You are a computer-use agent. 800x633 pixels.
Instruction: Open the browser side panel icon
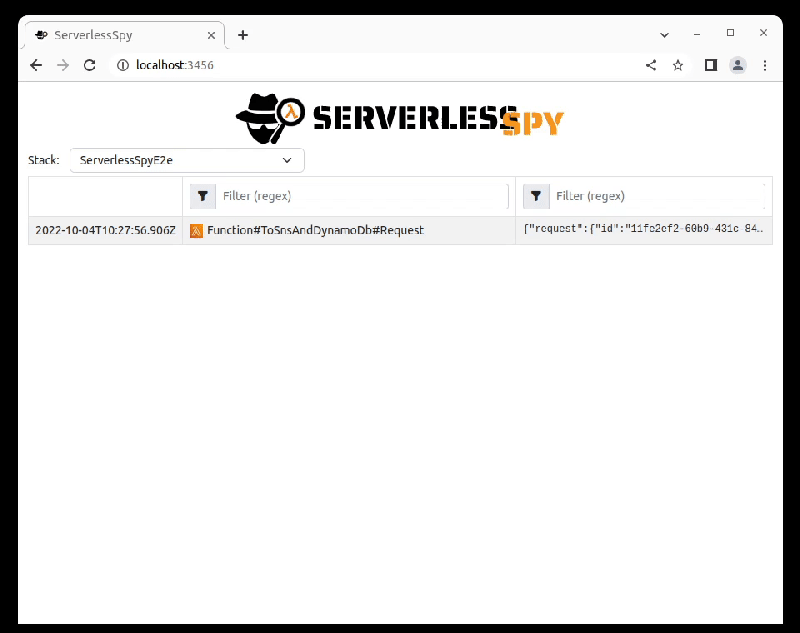710,64
